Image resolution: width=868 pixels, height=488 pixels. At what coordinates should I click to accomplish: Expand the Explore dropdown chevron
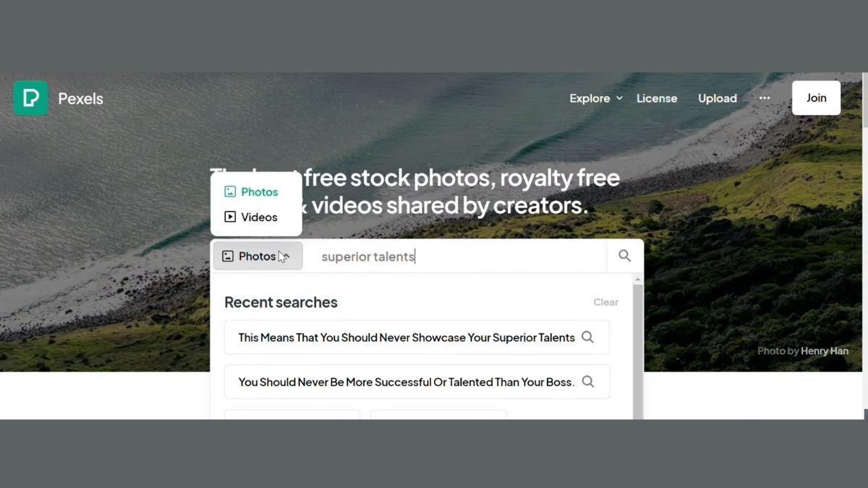619,98
